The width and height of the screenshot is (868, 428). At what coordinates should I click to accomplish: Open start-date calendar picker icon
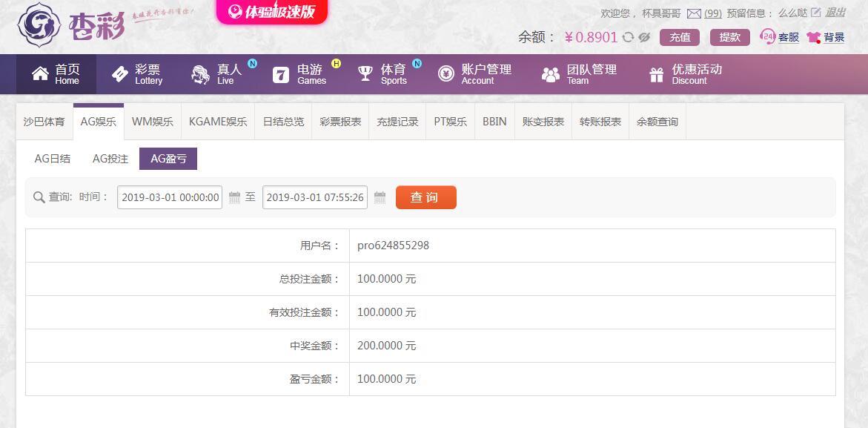pyautogui.click(x=234, y=197)
